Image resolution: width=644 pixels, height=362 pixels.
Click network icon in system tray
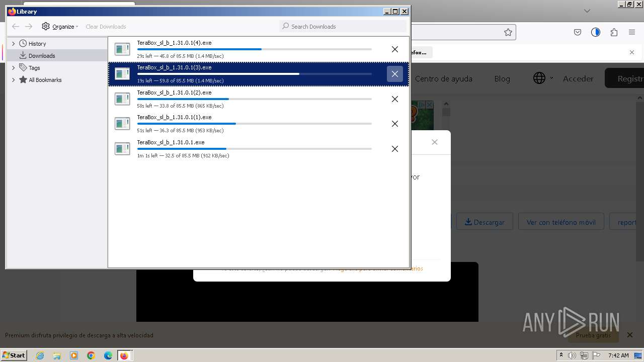click(584, 355)
